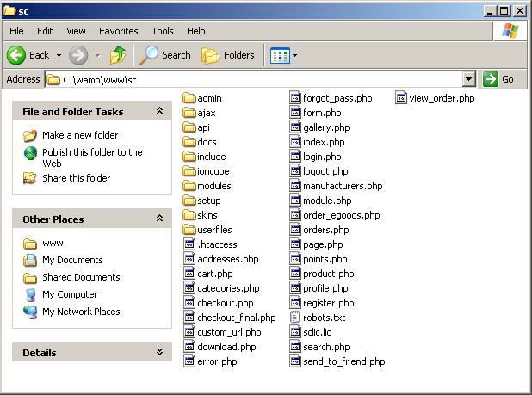
Task: Select the admin folder icon
Action: pyautogui.click(x=189, y=98)
